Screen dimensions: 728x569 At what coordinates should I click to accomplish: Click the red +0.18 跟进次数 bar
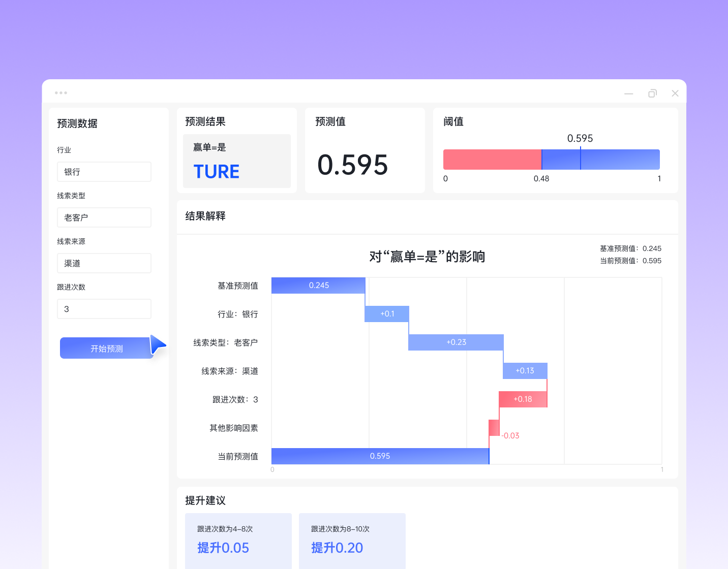(523, 399)
